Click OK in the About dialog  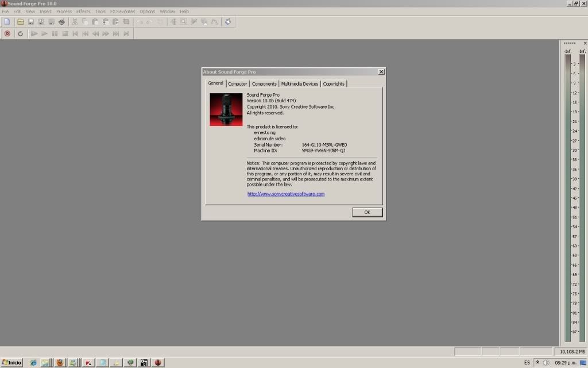[367, 212]
